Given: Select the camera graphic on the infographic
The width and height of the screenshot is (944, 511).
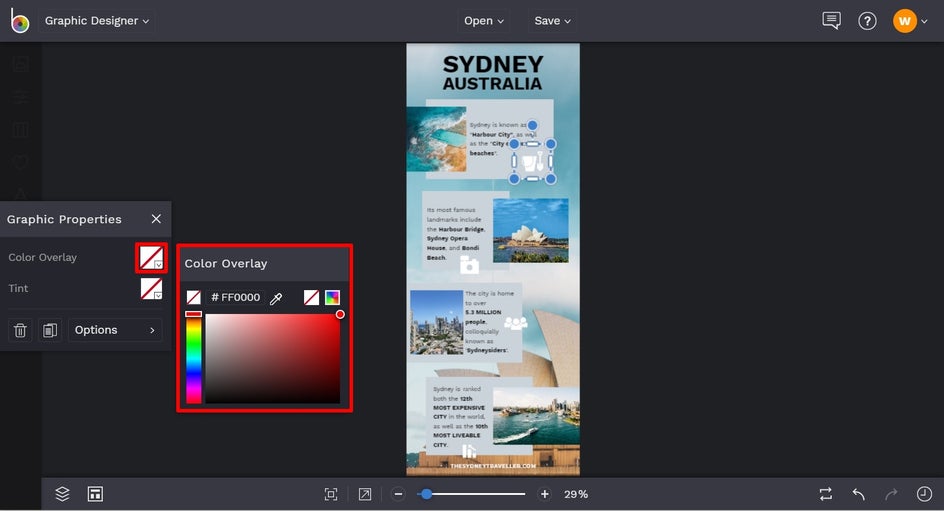Looking at the screenshot, I should point(469,265).
